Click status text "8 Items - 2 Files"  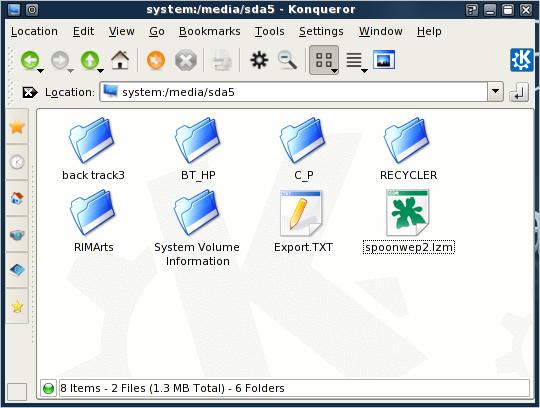click(x=103, y=388)
